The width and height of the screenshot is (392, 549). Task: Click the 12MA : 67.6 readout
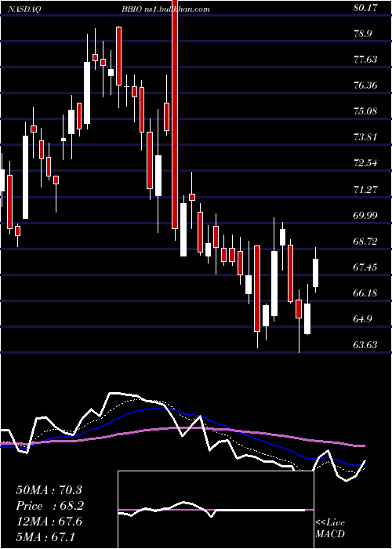(x=49, y=522)
